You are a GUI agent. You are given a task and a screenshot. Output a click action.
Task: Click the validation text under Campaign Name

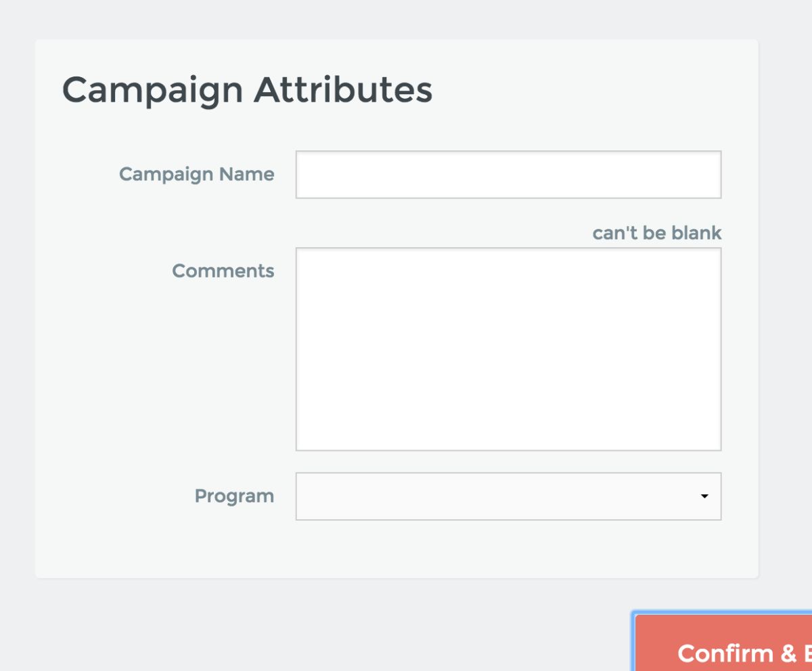tap(656, 233)
